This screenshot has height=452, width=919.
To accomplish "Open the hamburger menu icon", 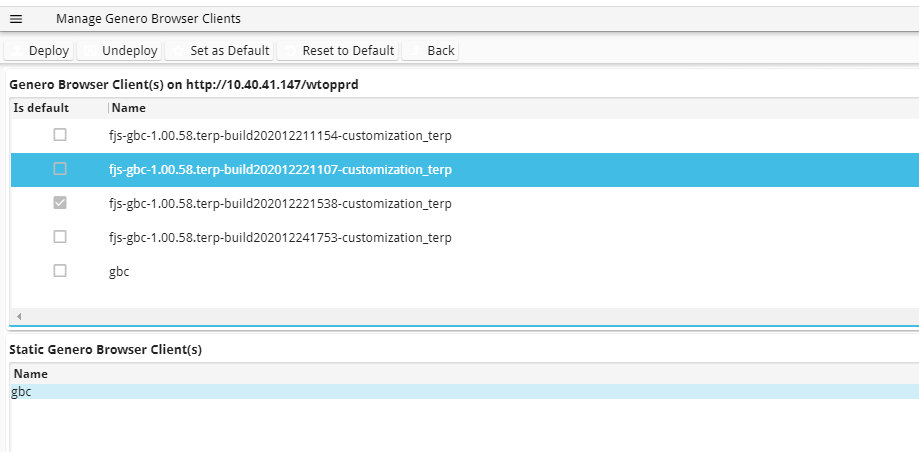I will 16,19.
